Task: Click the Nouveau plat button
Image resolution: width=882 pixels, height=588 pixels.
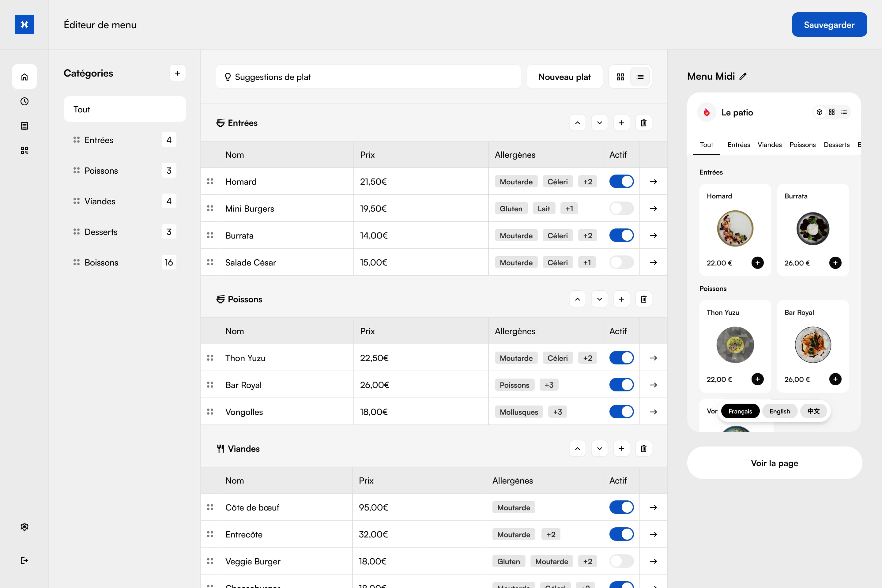Action: [x=564, y=77]
